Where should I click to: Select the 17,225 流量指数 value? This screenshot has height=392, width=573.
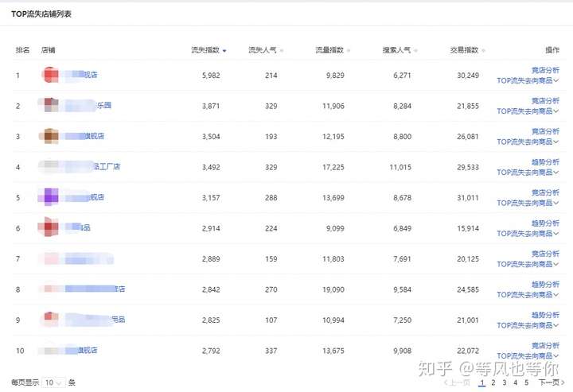pyautogui.click(x=333, y=167)
